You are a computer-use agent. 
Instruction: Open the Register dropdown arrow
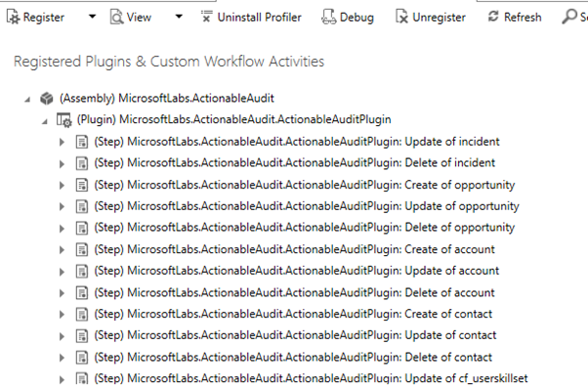click(x=92, y=17)
